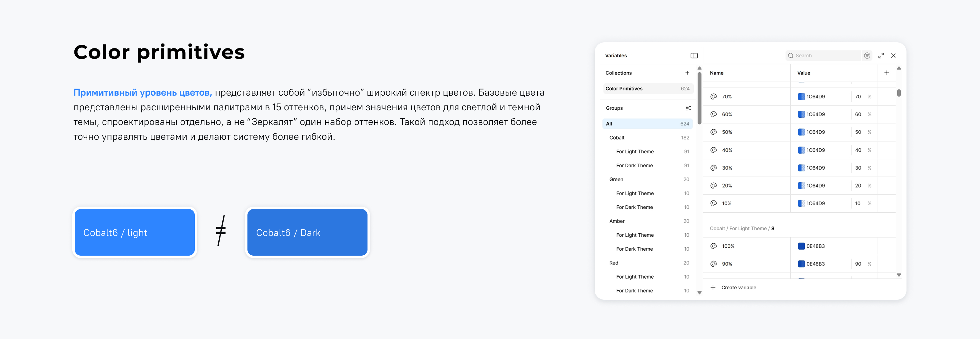
Task: Click the variables list scroll-up arrow
Action: (899, 68)
